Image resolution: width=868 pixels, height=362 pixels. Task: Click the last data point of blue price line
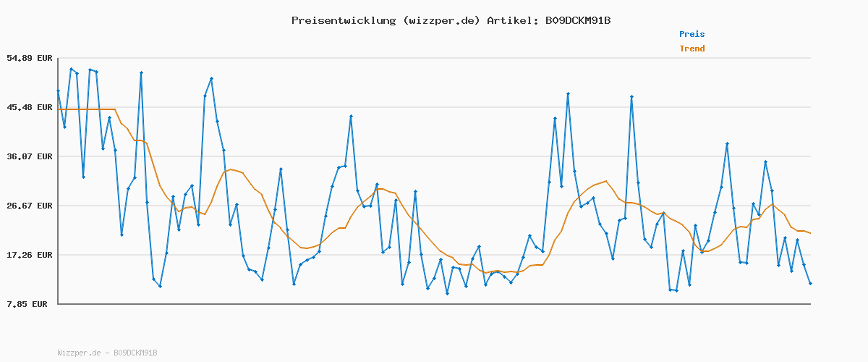click(x=810, y=283)
